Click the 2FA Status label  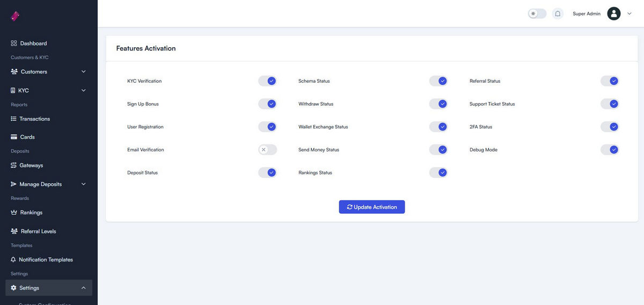481,127
